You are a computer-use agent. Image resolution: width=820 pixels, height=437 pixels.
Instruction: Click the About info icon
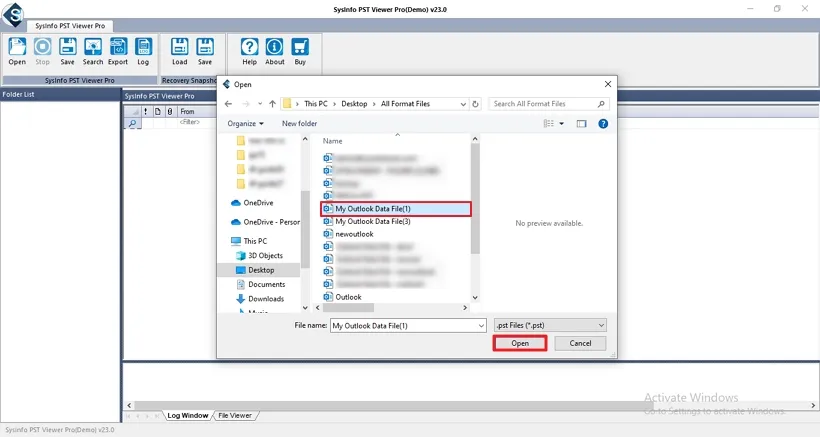point(275,51)
